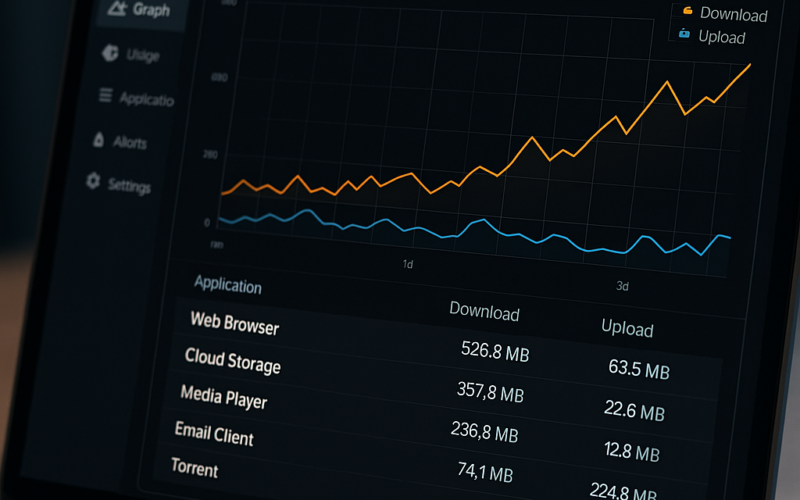
Task: Click the Settings gear icon in sidebar
Action: pyautogui.click(x=93, y=181)
